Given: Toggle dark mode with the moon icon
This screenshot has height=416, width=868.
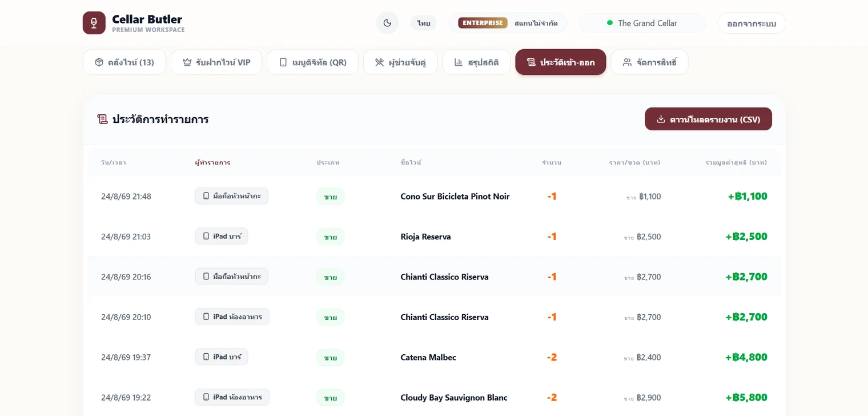Looking at the screenshot, I should [387, 23].
